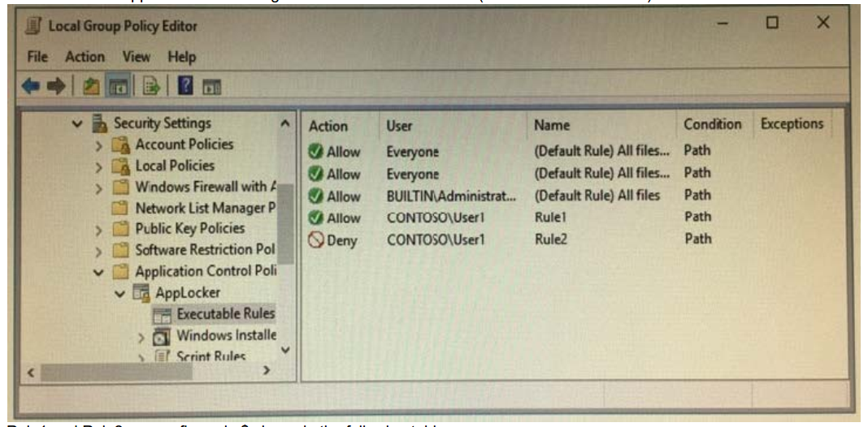Click the Application Control Policies folder icon
This screenshot has height=427, width=868.
[x=120, y=272]
